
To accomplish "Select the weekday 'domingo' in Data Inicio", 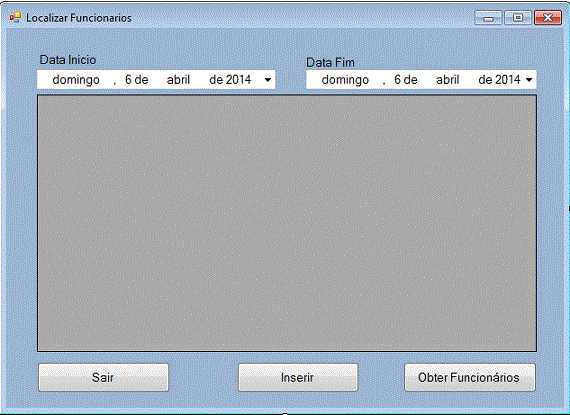I will coord(76,80).
